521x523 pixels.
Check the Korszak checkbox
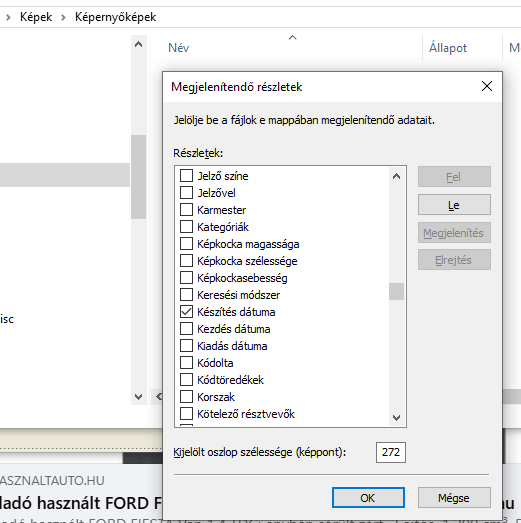click(186, 397)
